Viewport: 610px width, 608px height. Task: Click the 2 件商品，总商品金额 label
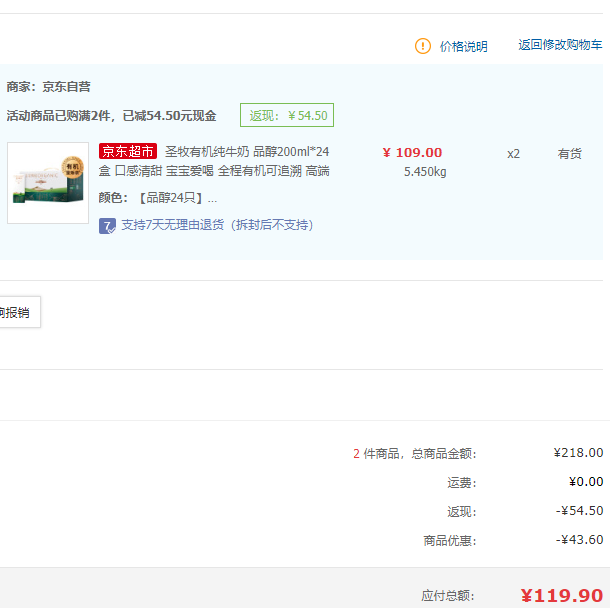415,454
